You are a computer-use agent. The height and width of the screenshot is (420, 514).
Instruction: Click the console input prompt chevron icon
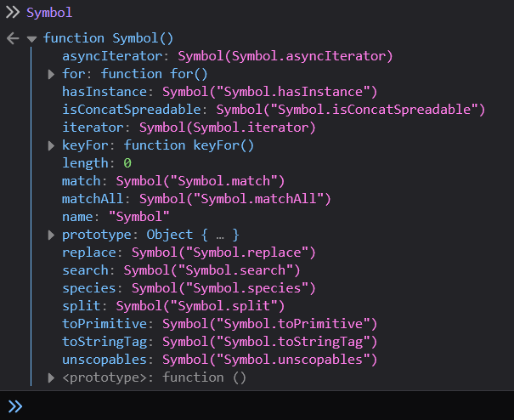pyautogui.click(x=15, y=406)
